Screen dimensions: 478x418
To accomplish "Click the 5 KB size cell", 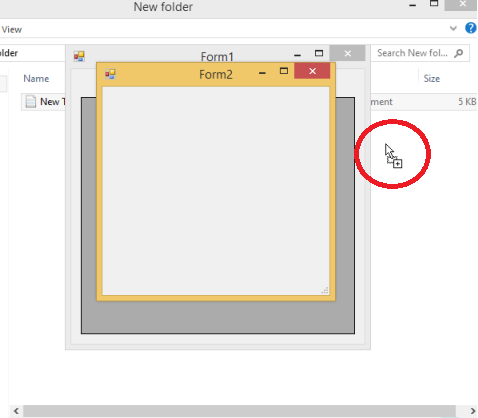I will tap(467, 102).
